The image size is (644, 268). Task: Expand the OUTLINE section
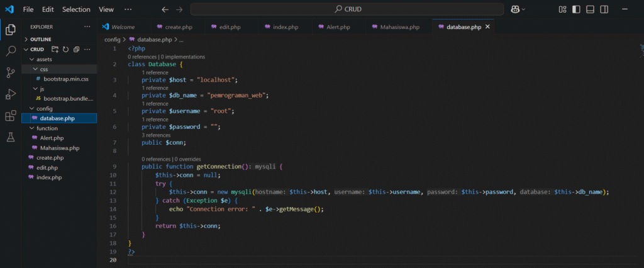click(41, 39)
